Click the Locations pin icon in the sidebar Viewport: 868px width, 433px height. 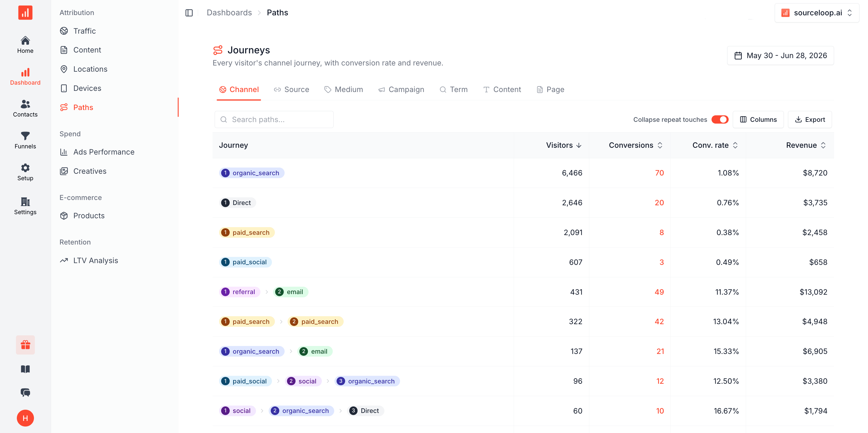[x=64, y=69]
